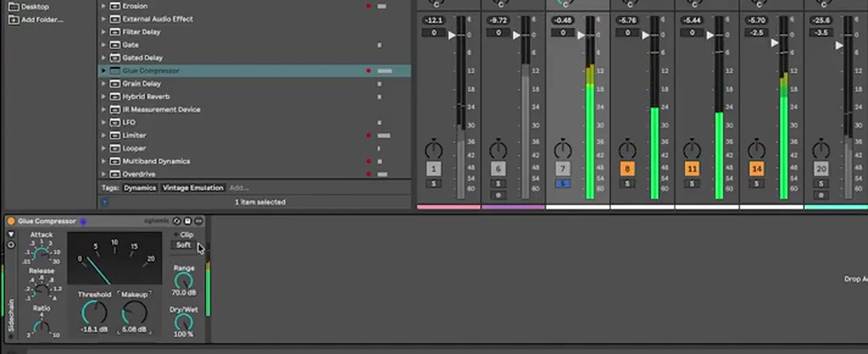Toggle the Glue Compressor device activator
Screen dimensions: 868x354
(x=11, y=221)
